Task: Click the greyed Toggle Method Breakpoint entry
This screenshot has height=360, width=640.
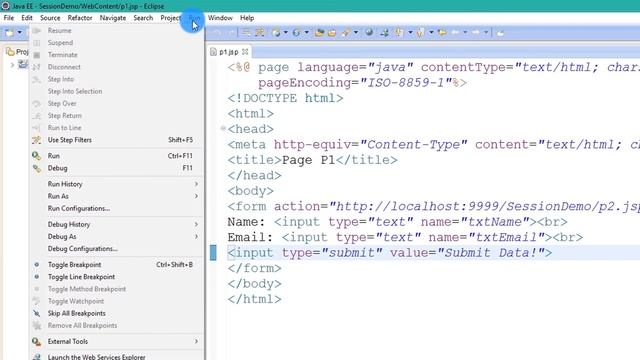Action: pyautogui.click(x=117, y=289)
